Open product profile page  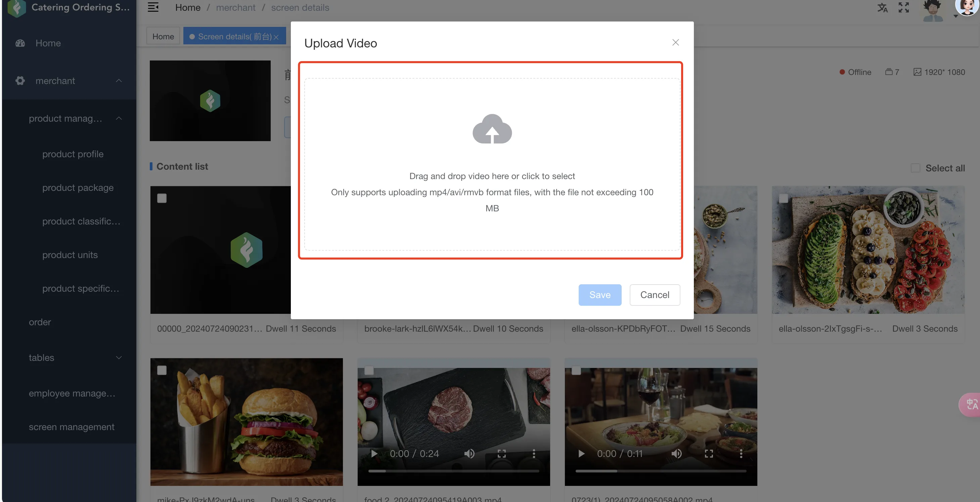tap(73, 154)
